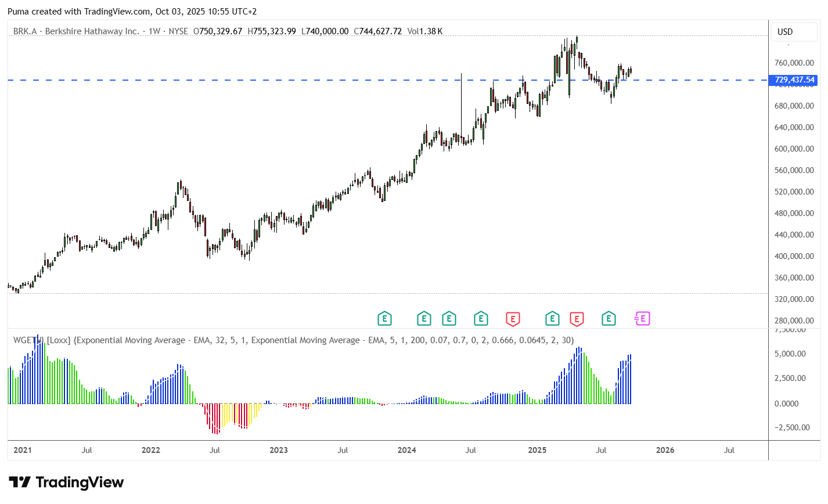This screenshot has width=828, height=504.
Task: Click the 280,000.00 price axis label
Action: [794, 321]
